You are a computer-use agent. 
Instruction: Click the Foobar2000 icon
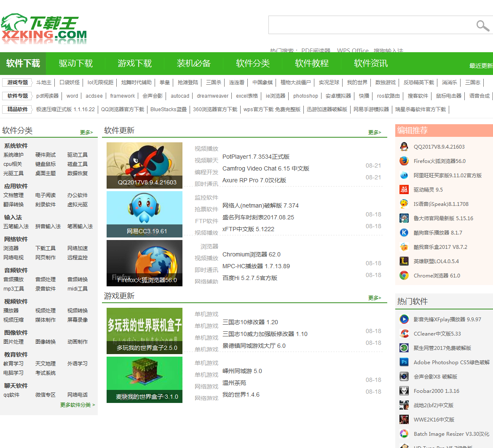click(x=404, y=391)
